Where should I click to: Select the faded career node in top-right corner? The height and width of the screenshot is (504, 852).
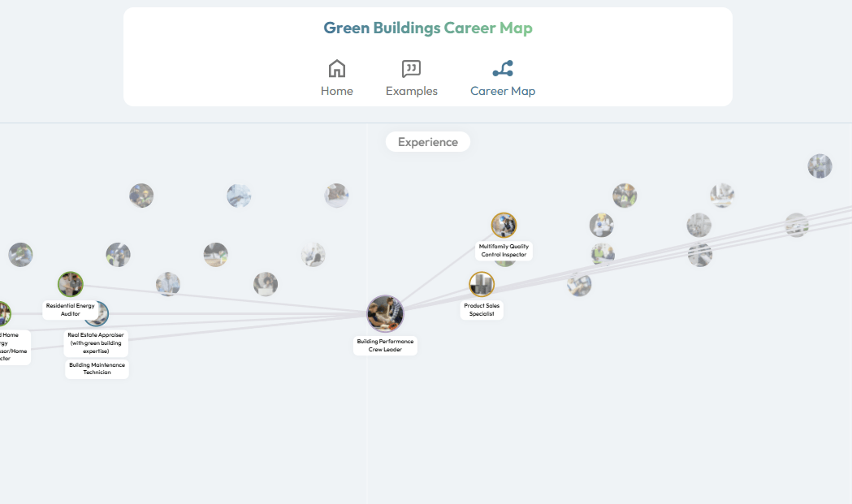click(820, 166)
